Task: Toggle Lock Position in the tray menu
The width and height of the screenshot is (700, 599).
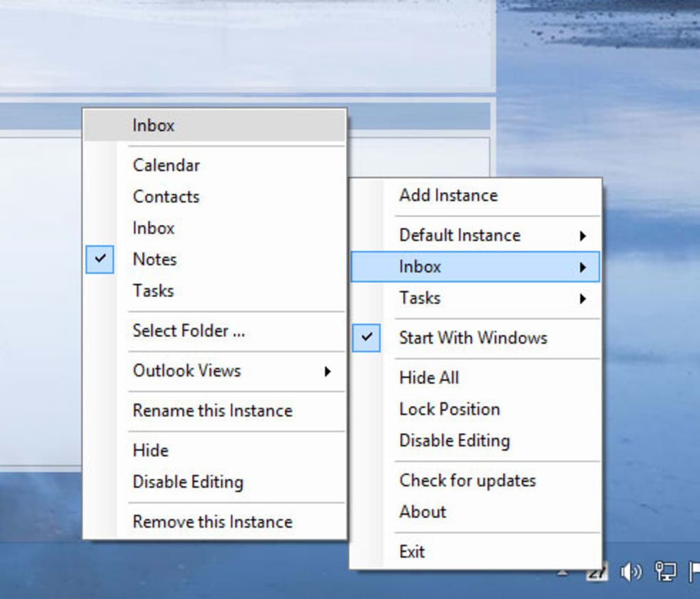Action: pyautogui.click(x=450, y=409)
